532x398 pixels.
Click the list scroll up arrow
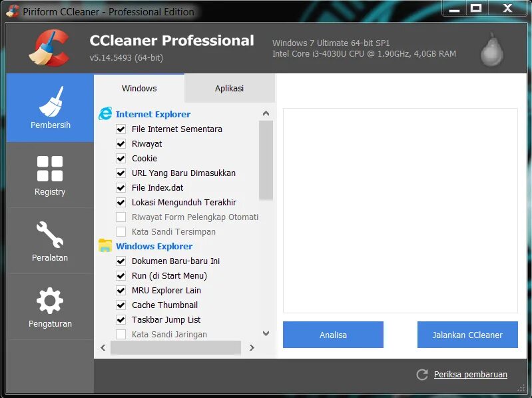click(266, 113)
